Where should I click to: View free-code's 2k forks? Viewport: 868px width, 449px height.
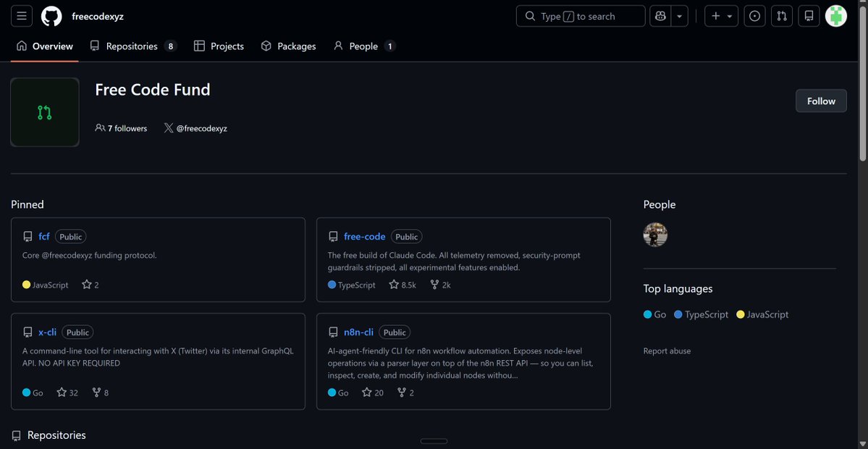441,285
